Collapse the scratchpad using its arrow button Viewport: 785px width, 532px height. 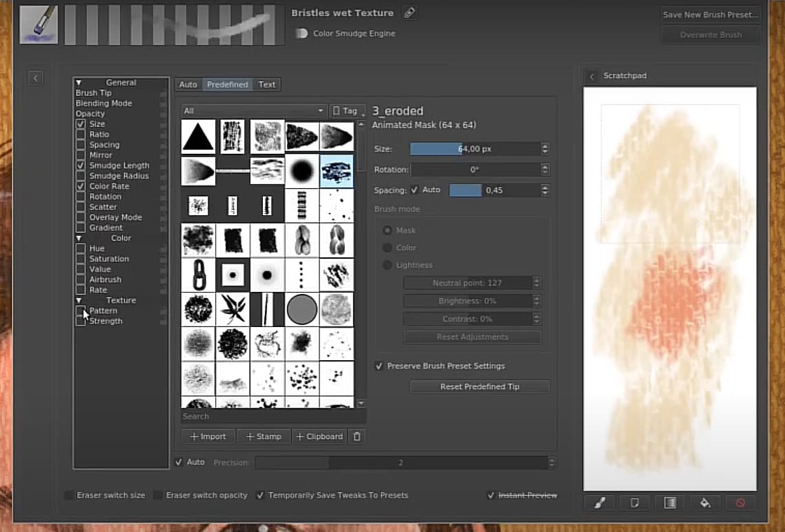coord(591,76)
